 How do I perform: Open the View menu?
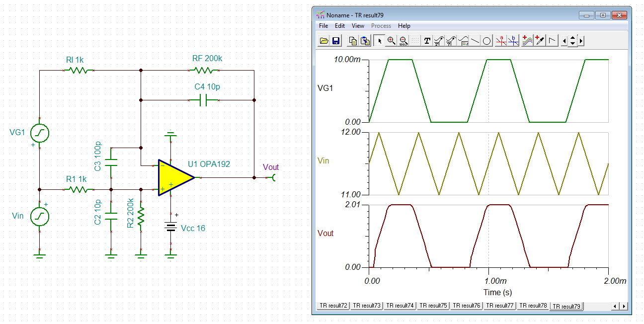pos(358,26)
